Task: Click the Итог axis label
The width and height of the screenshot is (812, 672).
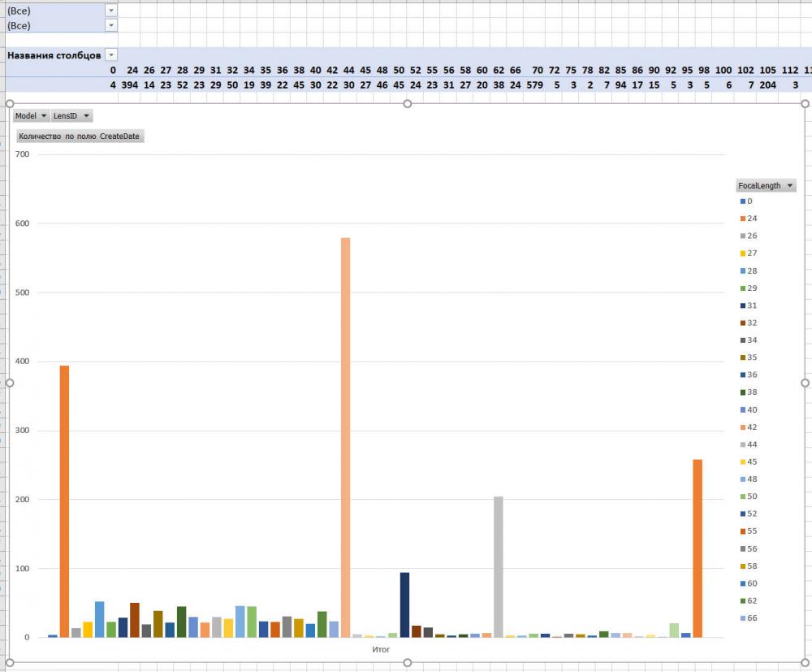Action: (381, 649)
